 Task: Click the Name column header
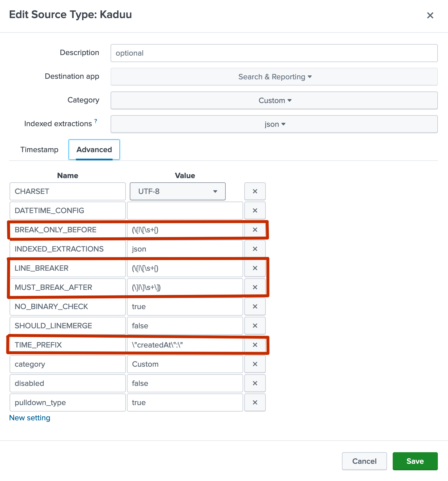pos(68,176)
